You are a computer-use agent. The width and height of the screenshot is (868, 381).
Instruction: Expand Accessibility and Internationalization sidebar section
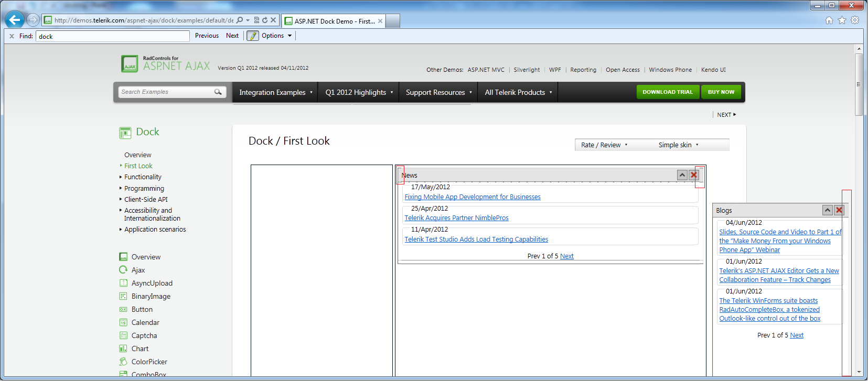(x=152, y=214)
